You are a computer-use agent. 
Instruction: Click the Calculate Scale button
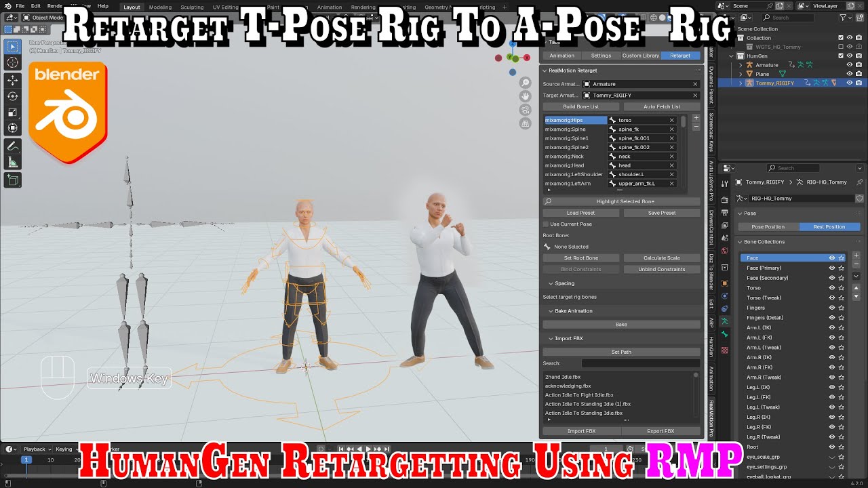(x=662, y=258)
